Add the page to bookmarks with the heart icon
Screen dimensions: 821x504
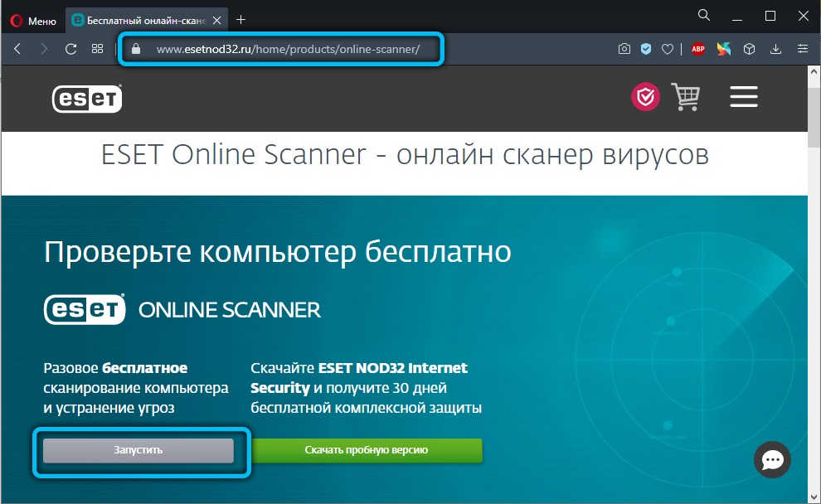click(667, 50)
